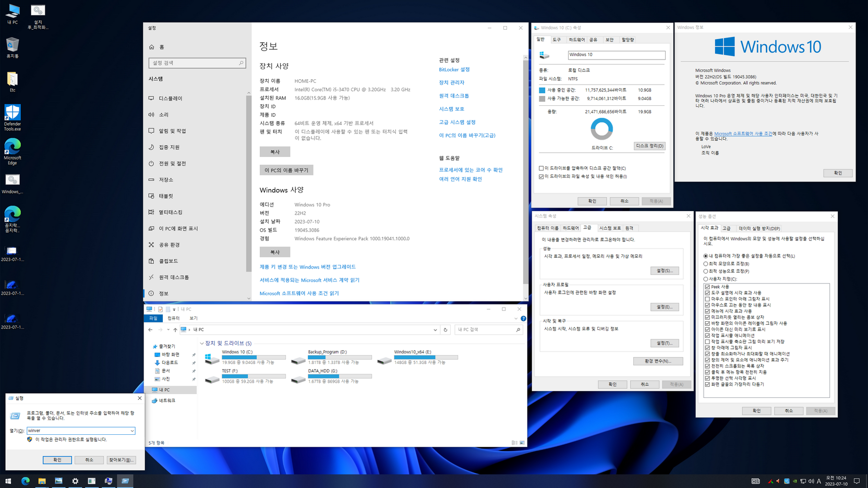Expand the File Explorer ribbon chevron
The height and width of the screenshot is (488, 868).
pos(516,318)
